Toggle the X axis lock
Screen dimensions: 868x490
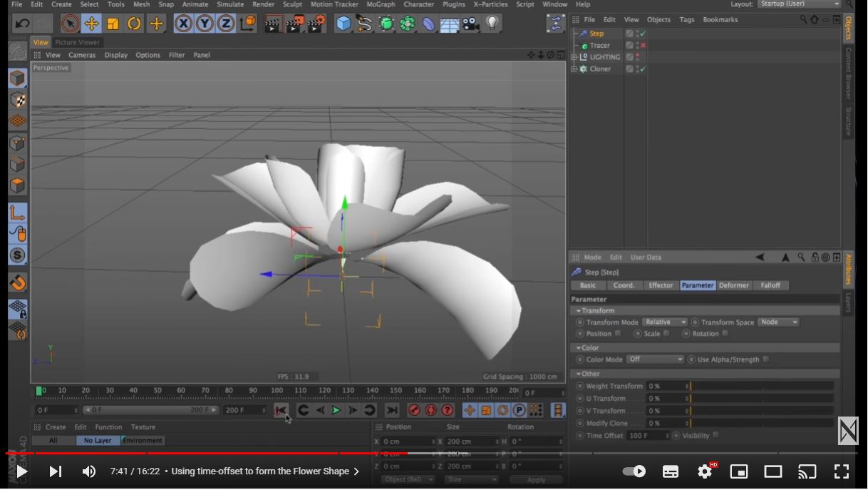point(184,24)
